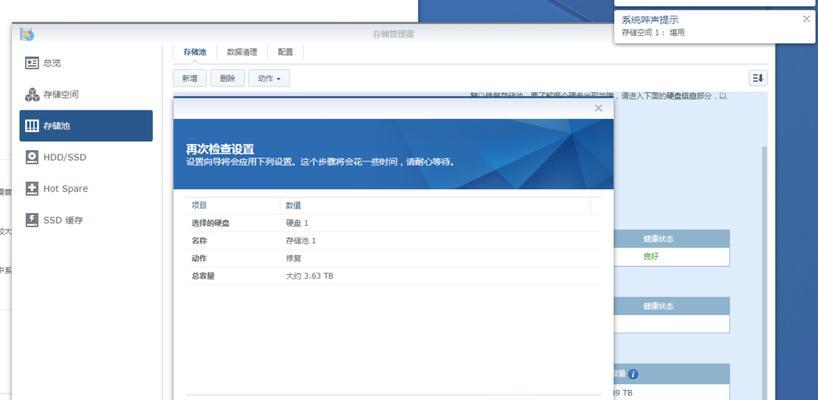The width and height of the screenshot is (818, 400).
Task: Go to 存储空间 volume section
Action: tap(86, 94)
